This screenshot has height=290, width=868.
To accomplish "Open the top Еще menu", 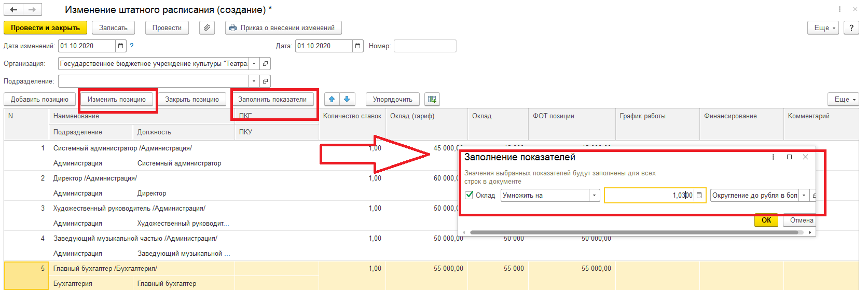I will (823, 28).
